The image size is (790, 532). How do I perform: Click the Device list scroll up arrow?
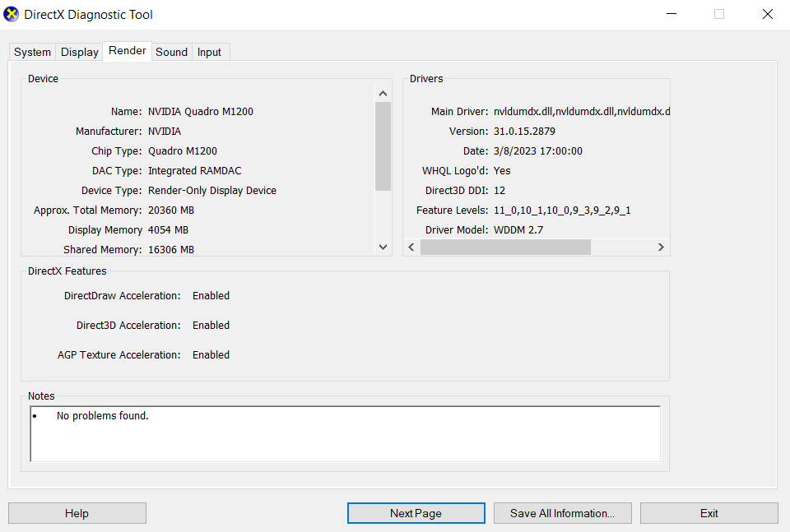tap(383, 93)
